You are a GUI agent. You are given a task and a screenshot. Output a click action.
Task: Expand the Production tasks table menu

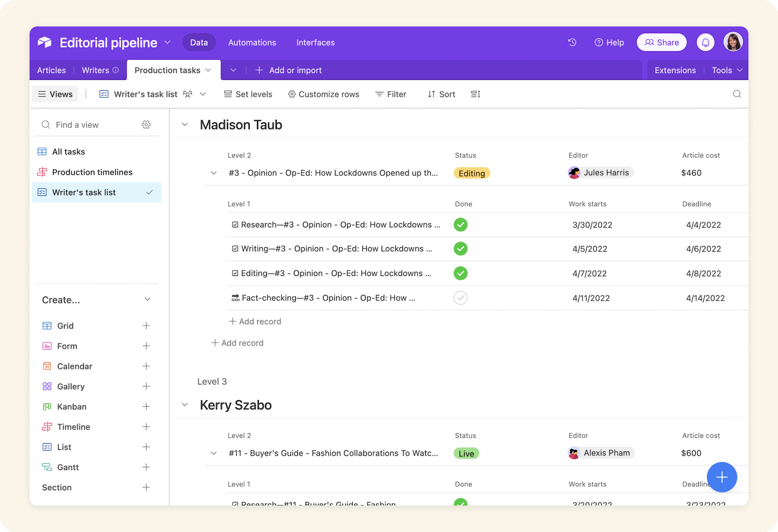tap(208, 70)
